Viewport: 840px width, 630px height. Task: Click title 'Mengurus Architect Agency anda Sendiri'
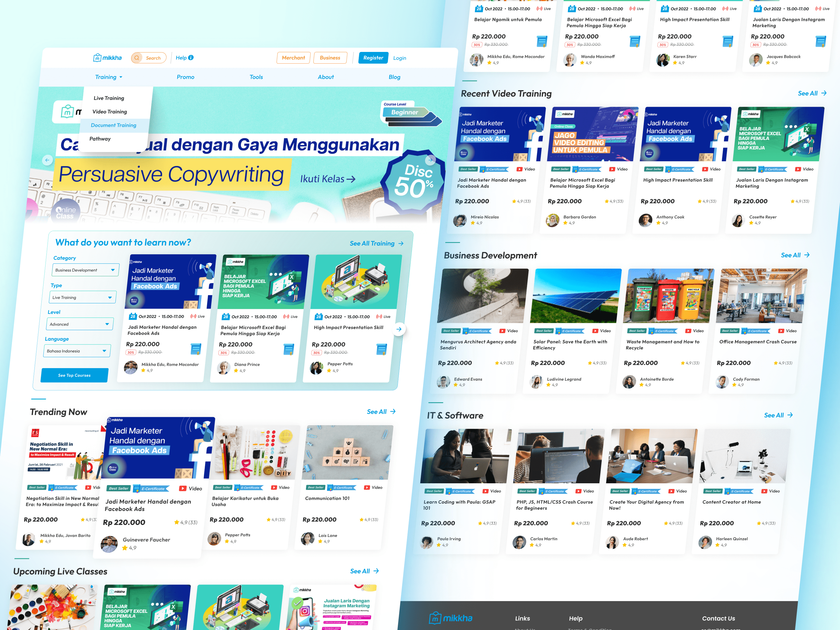pos(478,345)
